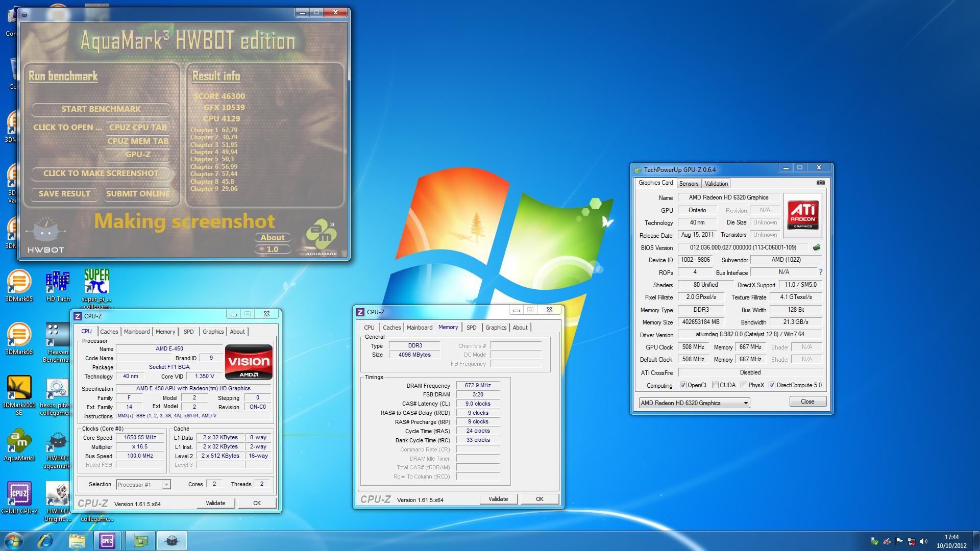Click the Windows Start button
This screenshot has height=551, width=980.
pyautogui.click(x=14, y=541)
